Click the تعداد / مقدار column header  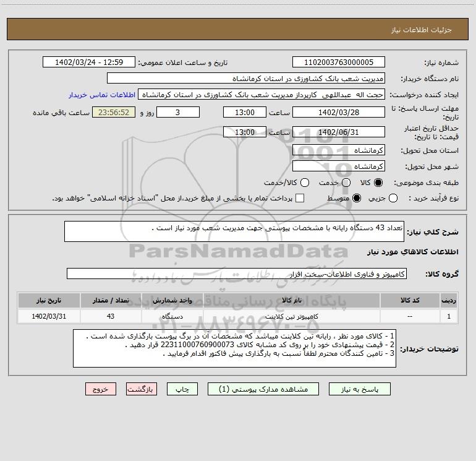tap(111, 300)
